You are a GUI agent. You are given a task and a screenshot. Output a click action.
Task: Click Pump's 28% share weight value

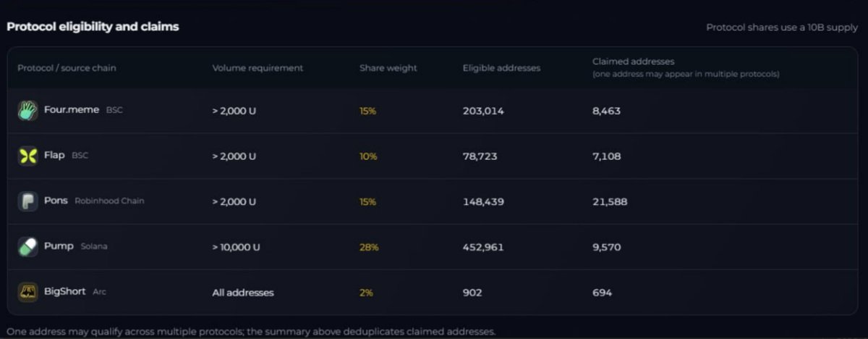point(369,247)
